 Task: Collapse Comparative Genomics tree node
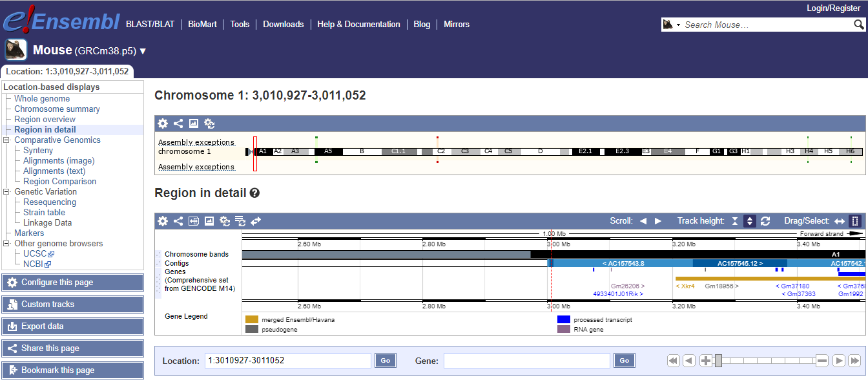pos(7,140)
